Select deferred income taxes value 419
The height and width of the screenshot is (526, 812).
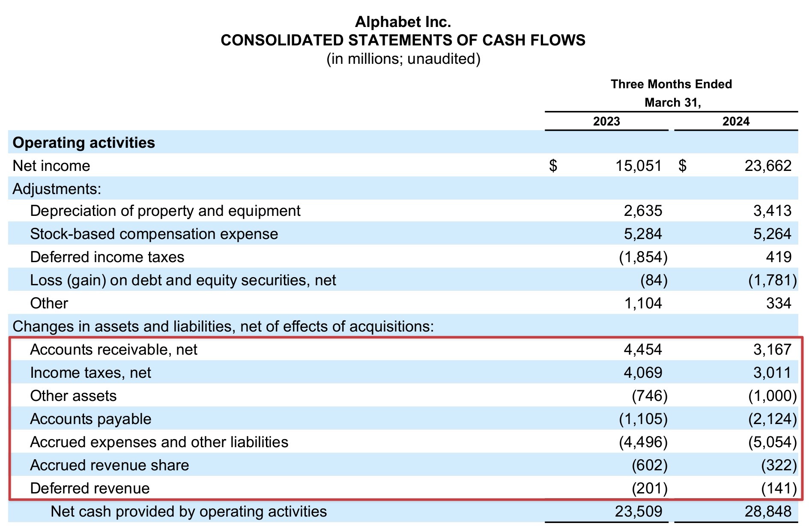[x=779, y=257]
